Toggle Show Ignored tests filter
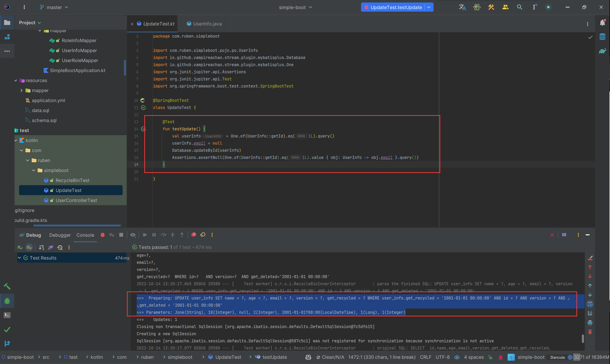This screenshot has width=610, height=364. pyautogui.click(x=29, y=247)
